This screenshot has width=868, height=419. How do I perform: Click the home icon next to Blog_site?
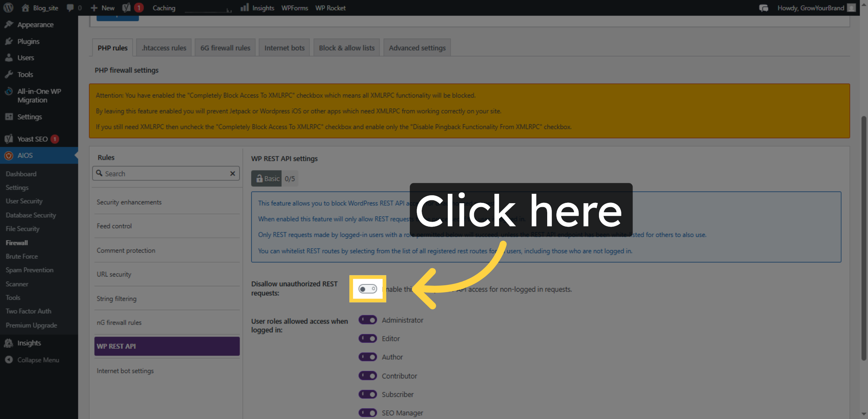[25, 8]
